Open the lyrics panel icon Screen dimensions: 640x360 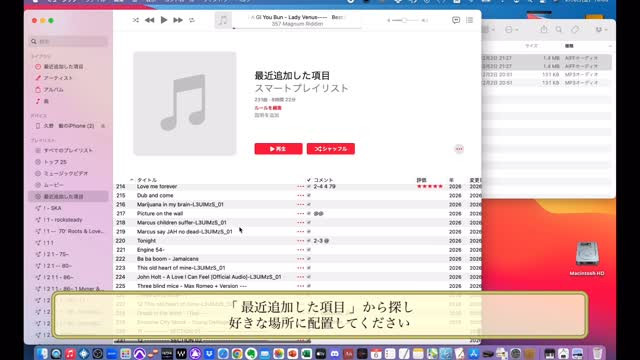tap(456, 20)
